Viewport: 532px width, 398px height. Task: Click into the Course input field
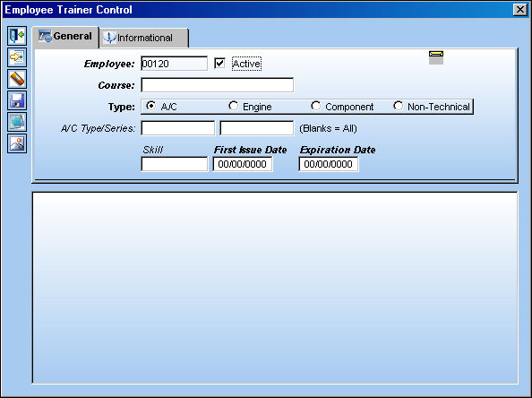217,85
